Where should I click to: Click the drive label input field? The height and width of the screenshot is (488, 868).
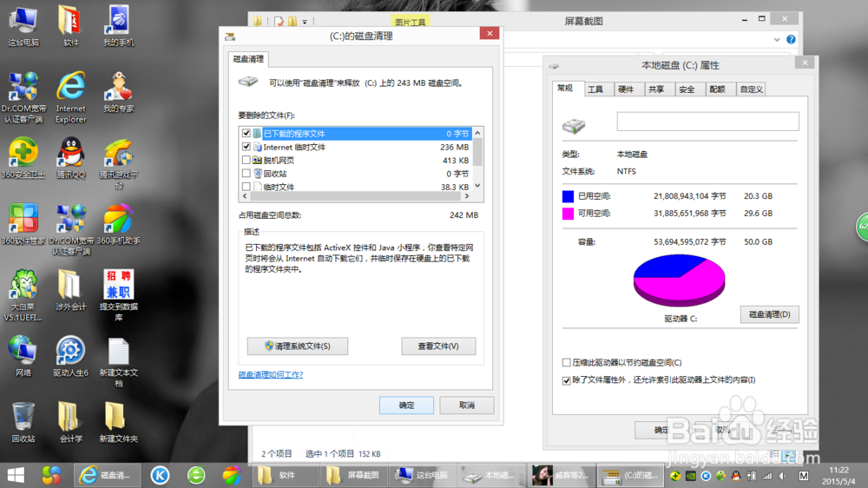(708, 122)
